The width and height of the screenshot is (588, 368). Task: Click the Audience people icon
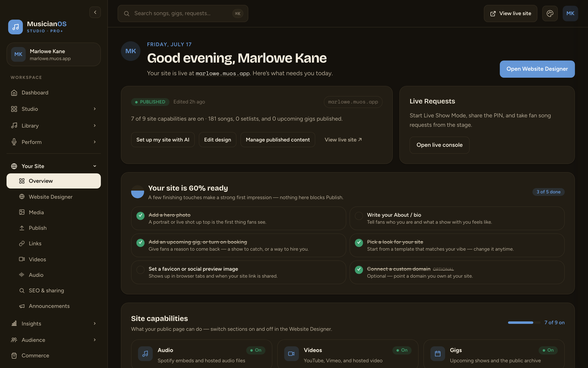pos(14,340)
